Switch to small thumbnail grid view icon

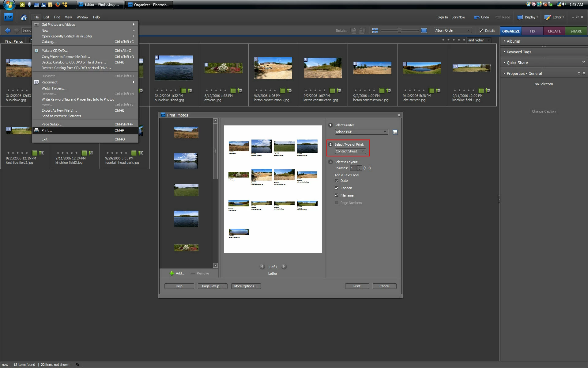pyautogui.click(x=375, y=30)
